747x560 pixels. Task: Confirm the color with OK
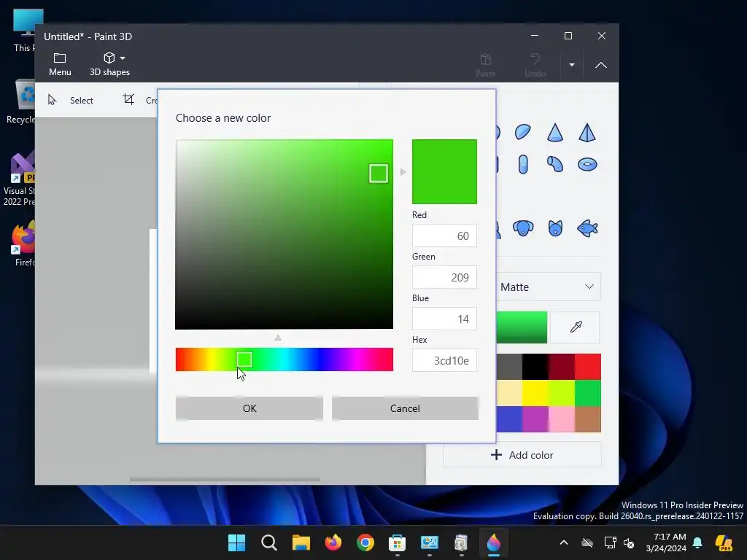[249, 408]
